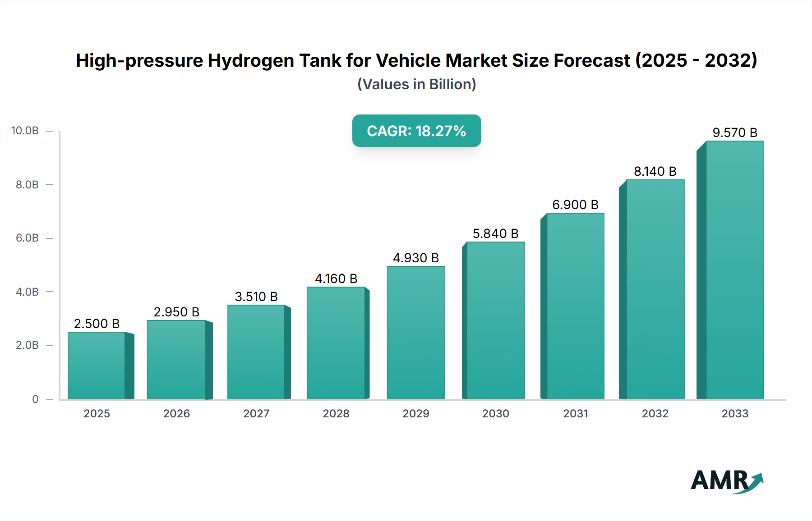Select the Values in Billion subtitle

point(416,84)
